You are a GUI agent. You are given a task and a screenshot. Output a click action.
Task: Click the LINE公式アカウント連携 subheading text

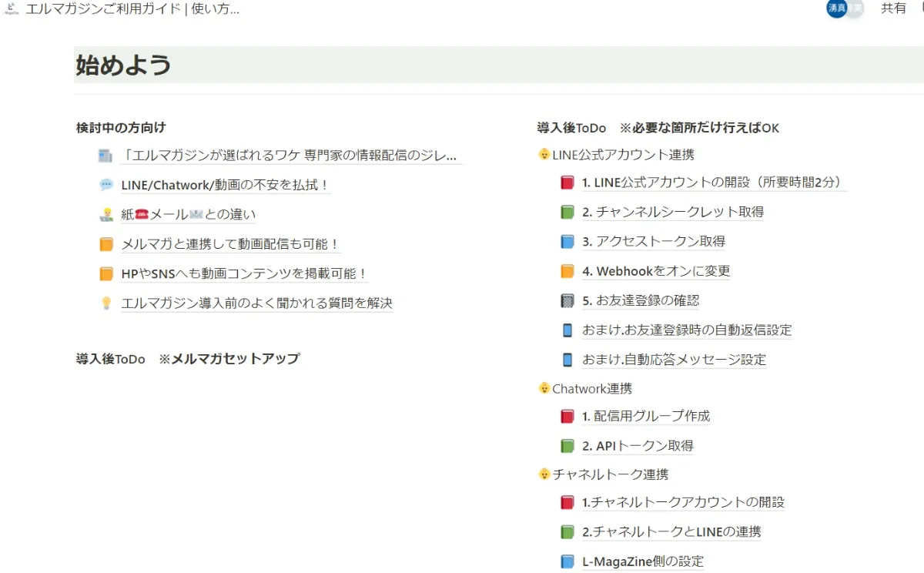pos(624,155)
